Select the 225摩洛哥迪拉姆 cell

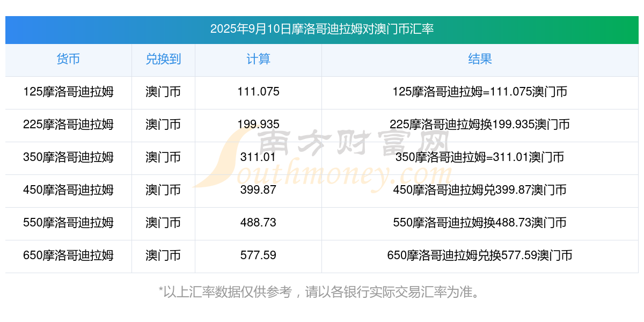(x=68, y=125)
